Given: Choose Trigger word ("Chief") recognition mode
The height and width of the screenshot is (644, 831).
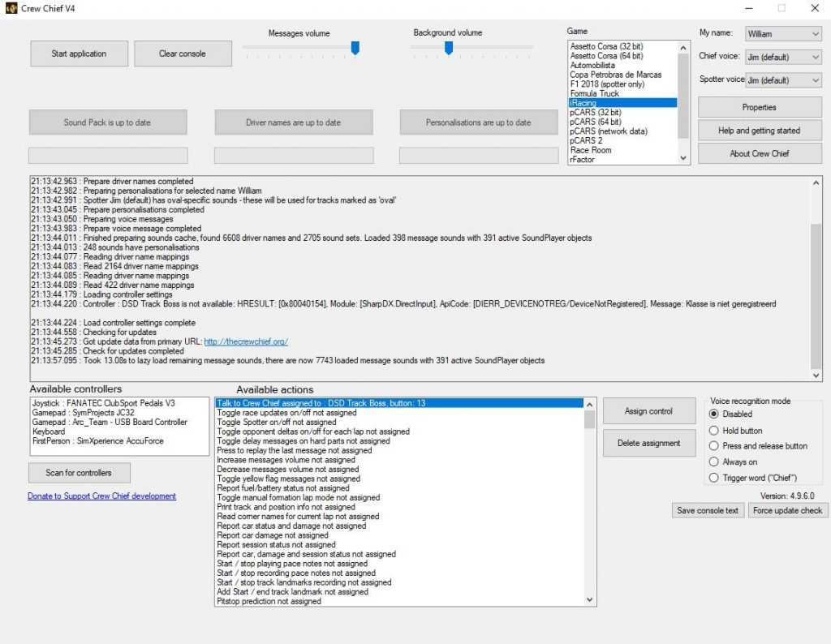Looking at the screenshot, I should [714, 478].
